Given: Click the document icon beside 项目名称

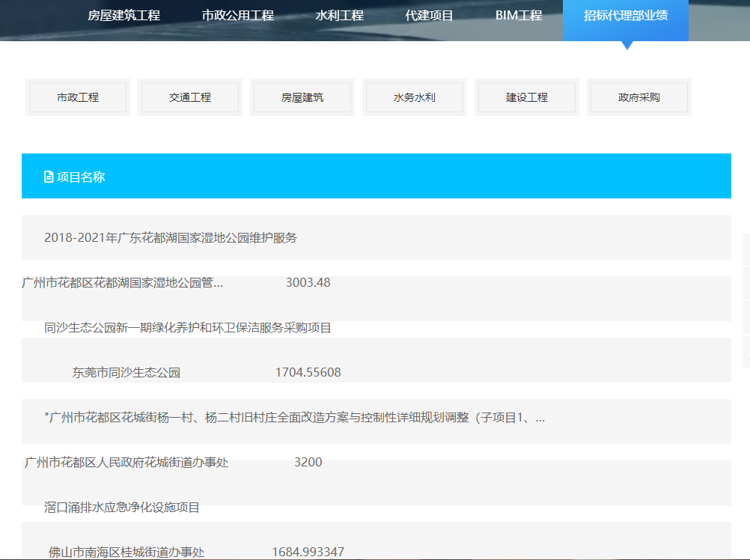Looking at the screenshot, I should click(49, 177).
